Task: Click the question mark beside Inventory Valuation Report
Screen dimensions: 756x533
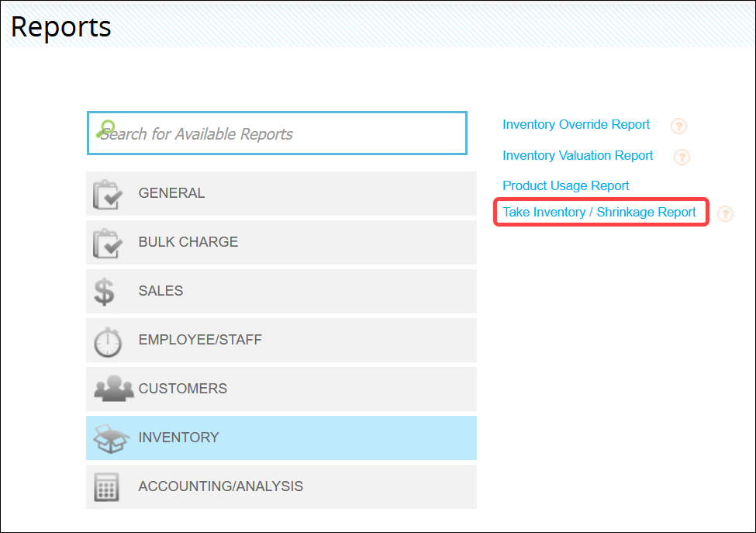Action: 682,157
